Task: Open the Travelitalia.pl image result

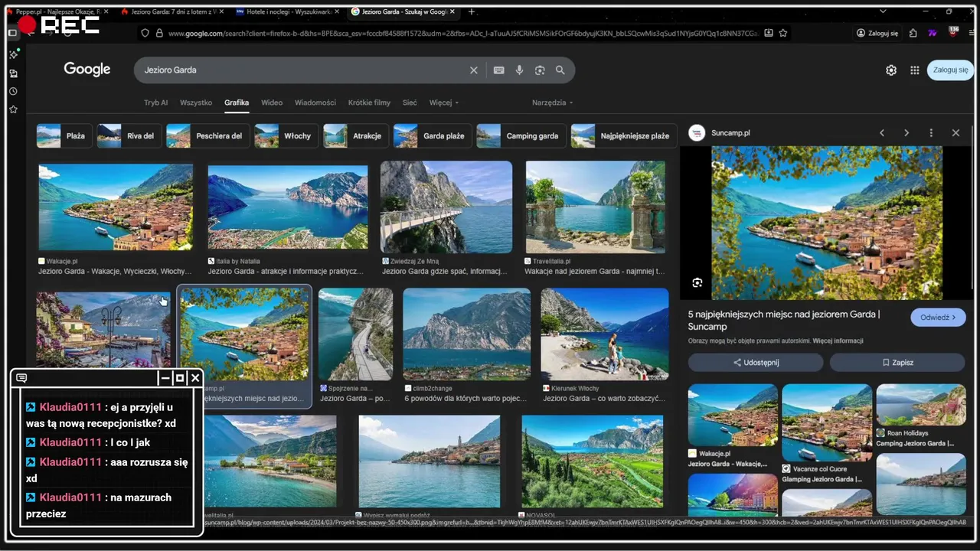Action: tap(596, 207)
